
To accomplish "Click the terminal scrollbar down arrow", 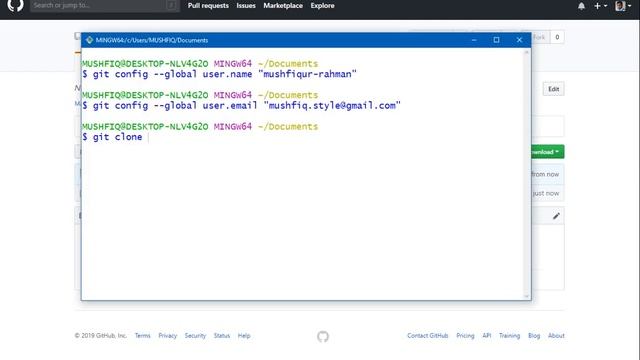I will 527,296.
